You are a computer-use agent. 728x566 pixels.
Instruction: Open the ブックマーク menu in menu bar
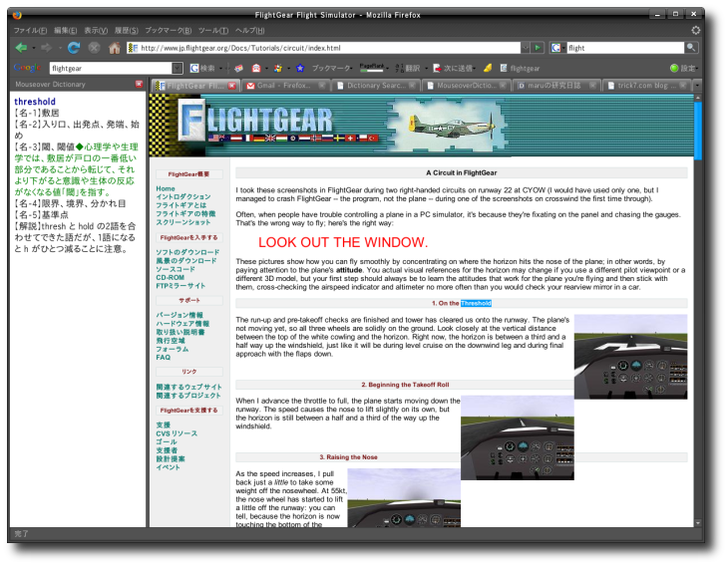[169, 30]
